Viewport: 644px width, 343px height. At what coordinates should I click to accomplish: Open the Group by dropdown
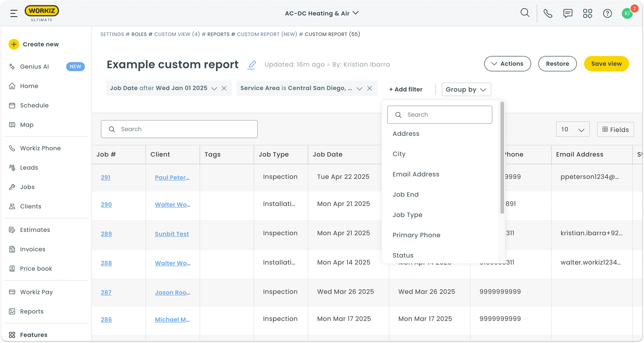(x=466, y=89)
